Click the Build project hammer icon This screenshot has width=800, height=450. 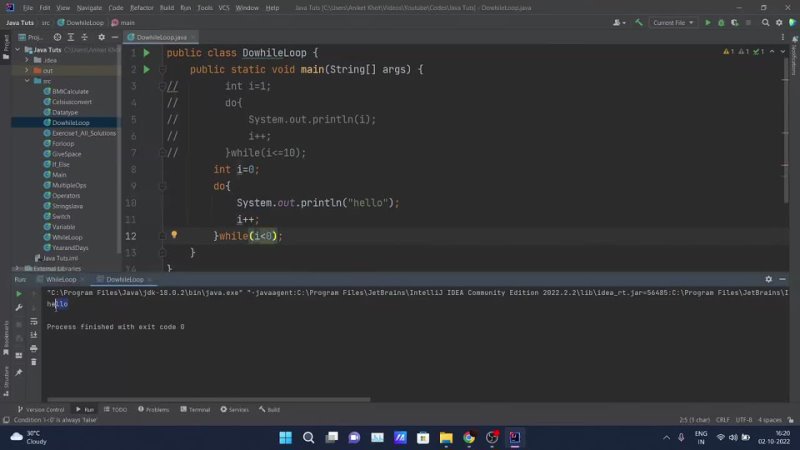[639, 22]
